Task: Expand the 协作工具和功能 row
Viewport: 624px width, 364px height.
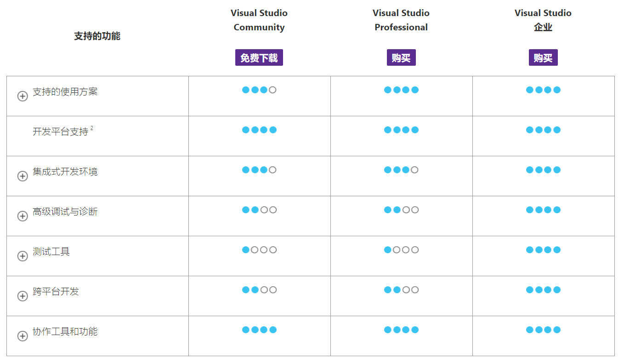Action: pyautogui.click(x=23, y=336)
